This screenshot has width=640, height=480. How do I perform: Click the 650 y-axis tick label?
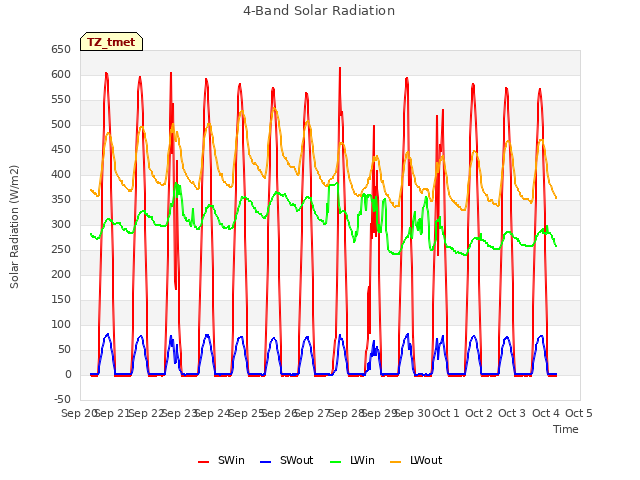coord(61,50)
